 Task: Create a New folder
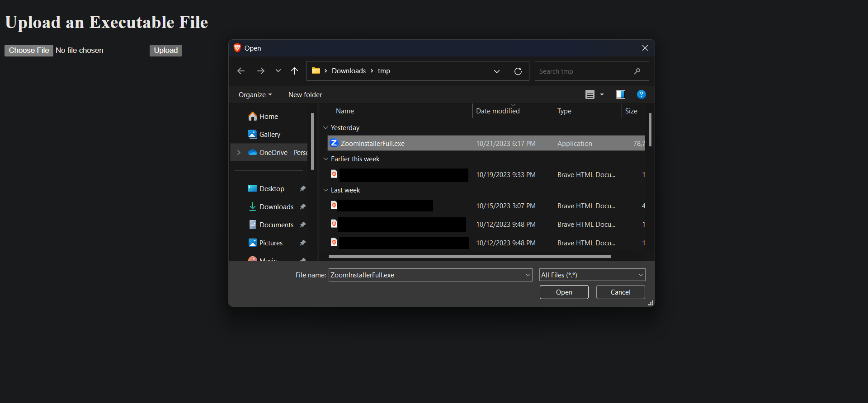(x=305, y=95)
